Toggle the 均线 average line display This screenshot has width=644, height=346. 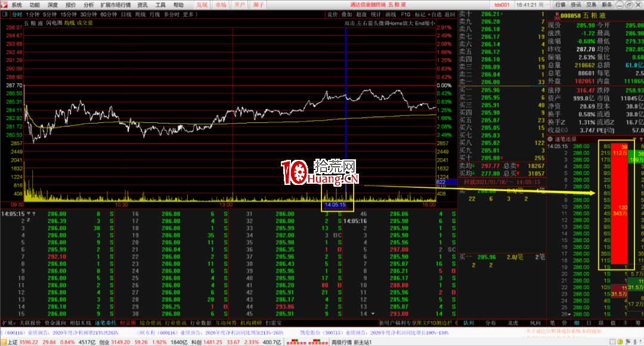(x=69, y=23)
